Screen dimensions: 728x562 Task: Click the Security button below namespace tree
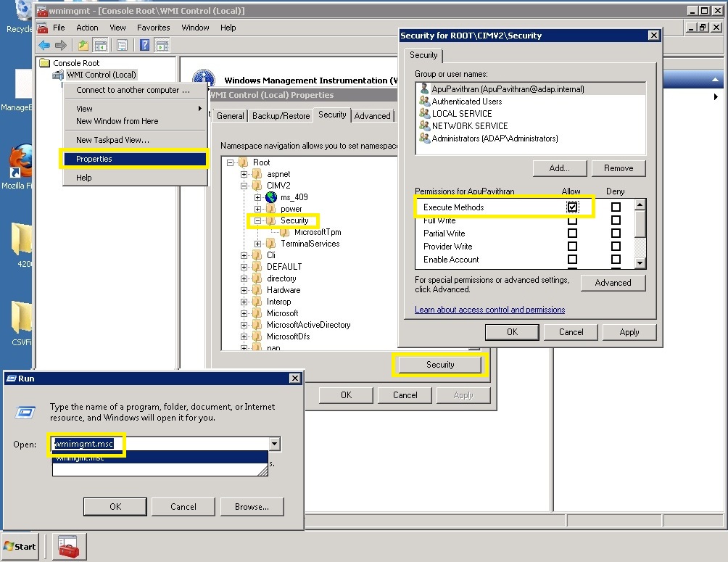(440, 365)
